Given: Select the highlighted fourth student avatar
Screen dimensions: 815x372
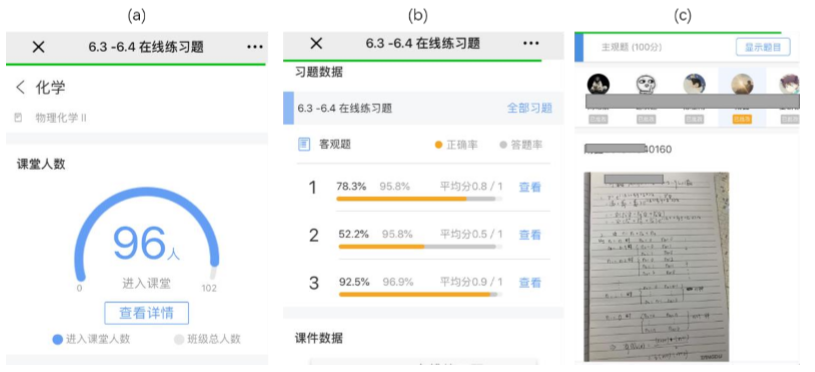Looking at the screenshot, I should (742, 84).
